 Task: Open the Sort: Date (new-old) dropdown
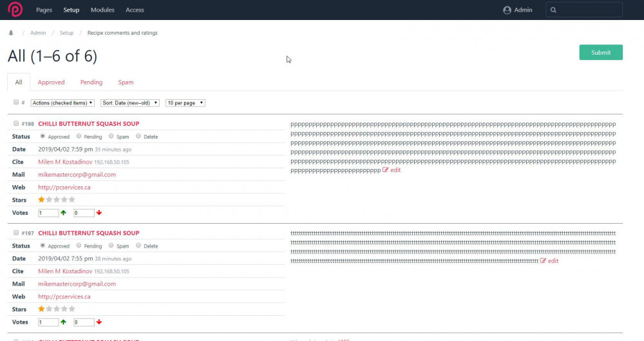click(x=129, y=103)
